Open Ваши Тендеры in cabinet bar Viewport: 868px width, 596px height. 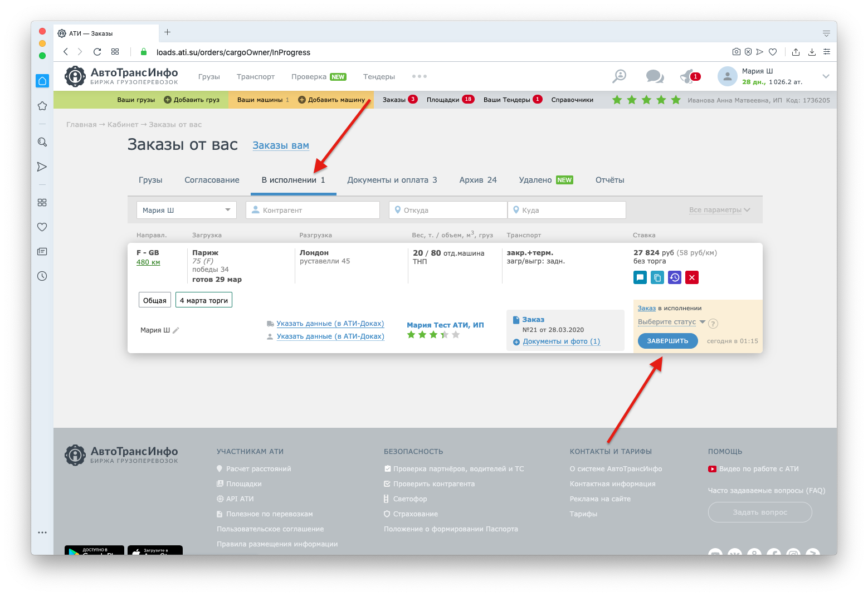point(513,100)
